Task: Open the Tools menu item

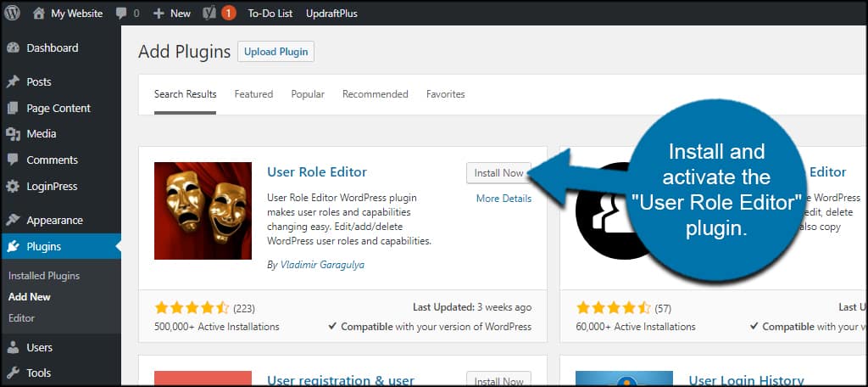Action: (39, 373)
